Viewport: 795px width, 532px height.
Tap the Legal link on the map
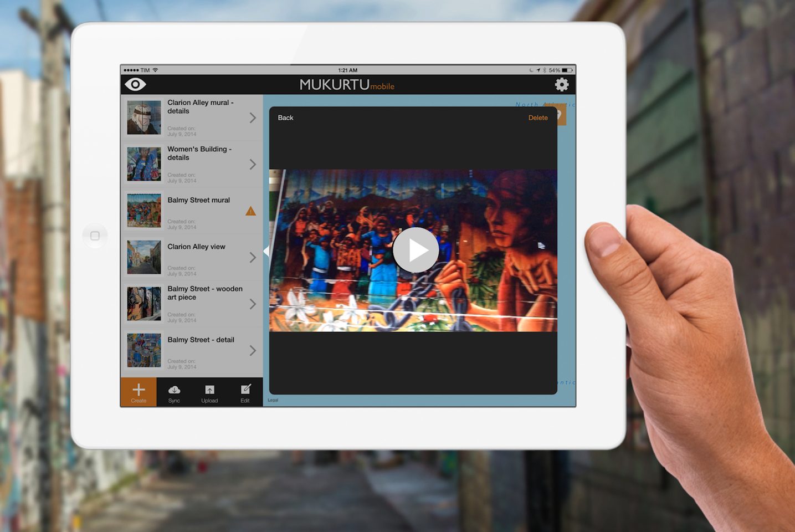click(x=273, y=400)
